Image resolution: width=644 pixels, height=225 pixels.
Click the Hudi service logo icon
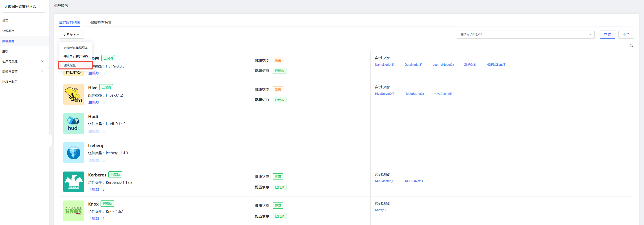coord(73,124)
